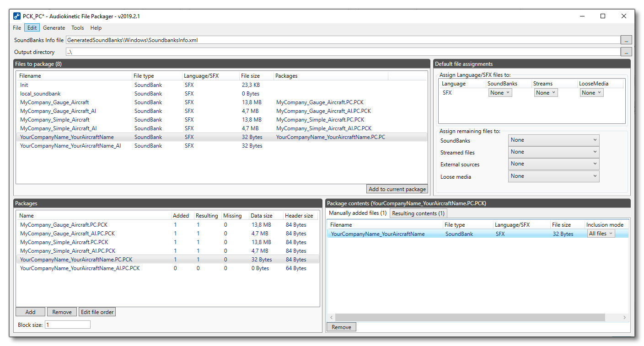Viewport: 644px width, 346px height.
Task: Open the Inclusion mode dropdown showing All files
Action: click(x=601, y=233)
